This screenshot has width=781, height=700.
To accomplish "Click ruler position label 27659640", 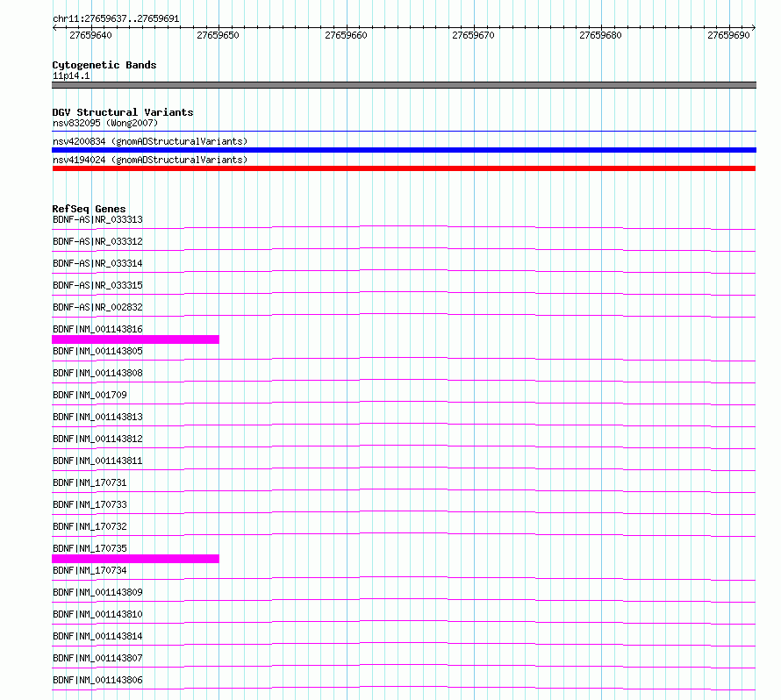I will 90,35.
